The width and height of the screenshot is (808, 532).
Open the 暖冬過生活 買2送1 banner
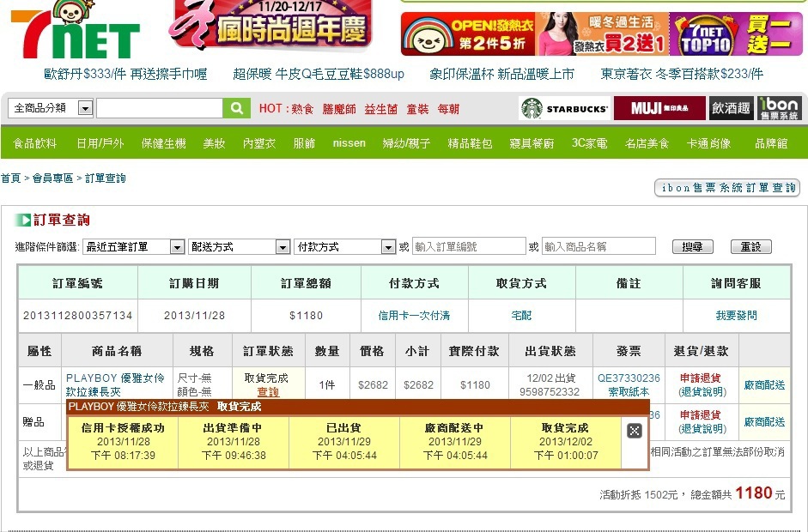pyautogui.click(x=603, y=34)
